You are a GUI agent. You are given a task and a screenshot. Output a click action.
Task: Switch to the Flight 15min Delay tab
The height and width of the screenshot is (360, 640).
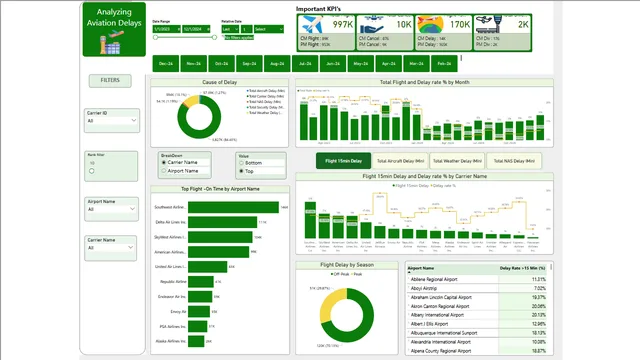(x=343, y=161)
